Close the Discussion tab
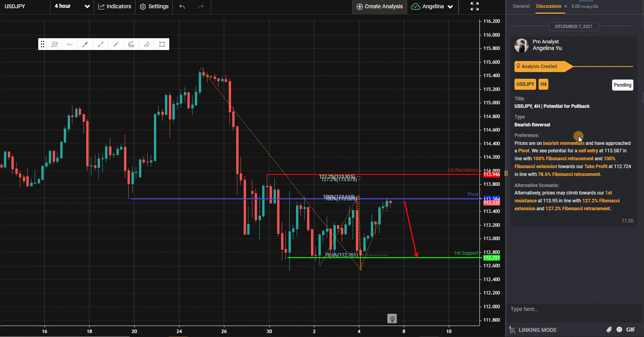644x337 pixels. 566,6
